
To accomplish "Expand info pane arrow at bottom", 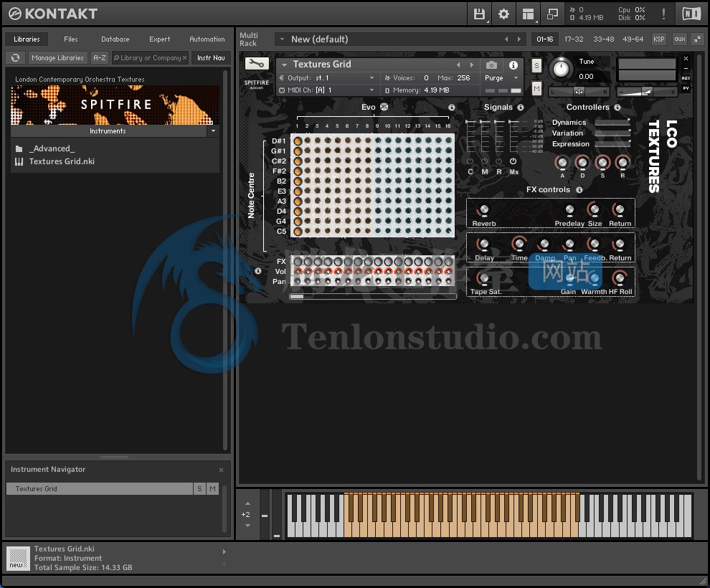I will pos(224,551).
